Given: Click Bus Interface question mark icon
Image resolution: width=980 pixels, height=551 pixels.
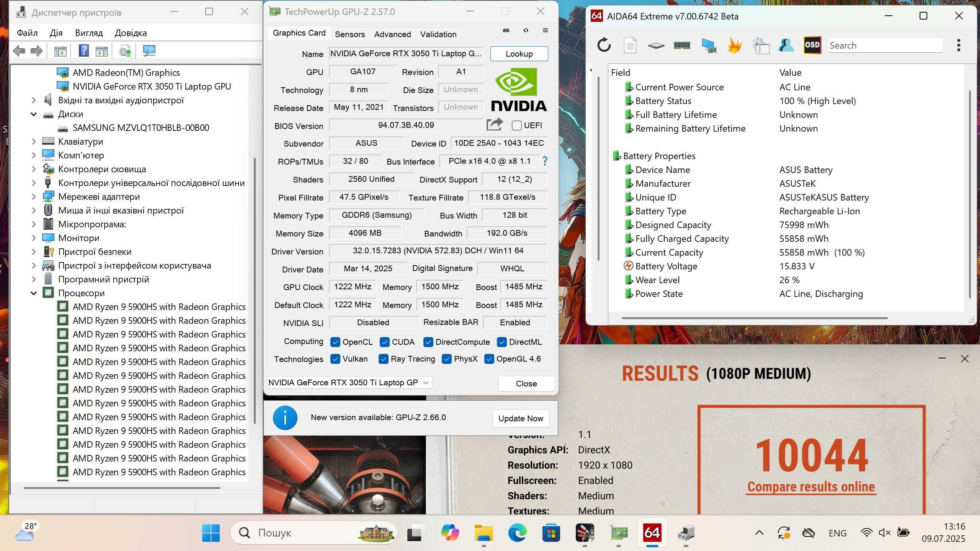Looking at the screenshot, I should click(x=545, y=161).
